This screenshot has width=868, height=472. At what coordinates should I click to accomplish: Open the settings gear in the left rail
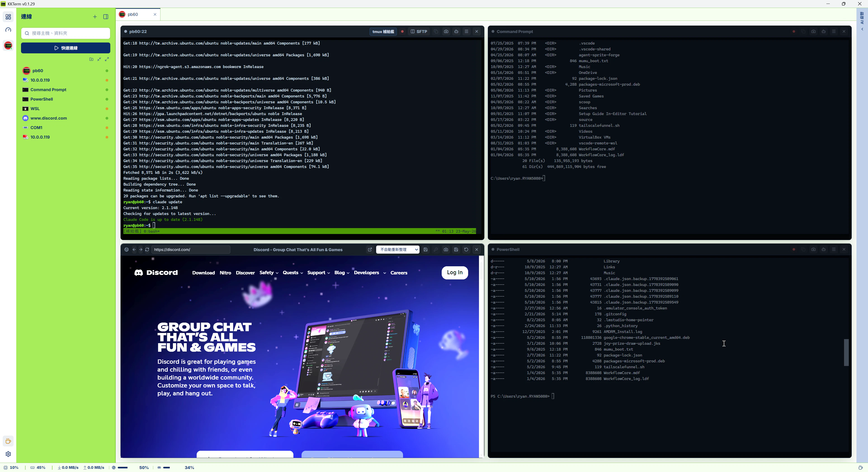click(8, 454)
